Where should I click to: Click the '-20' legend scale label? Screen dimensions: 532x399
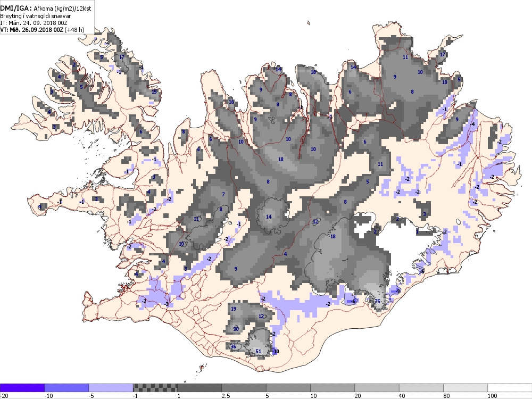[4, 396]
